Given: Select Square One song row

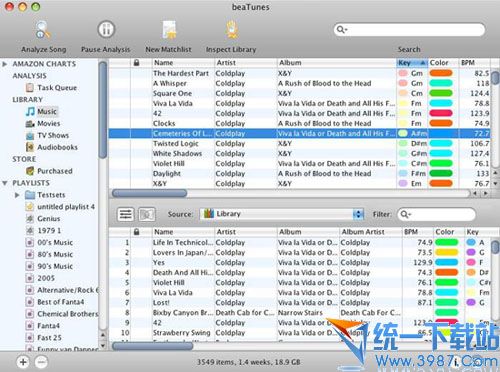Looking at the screenshot, I should coord(299,93).
